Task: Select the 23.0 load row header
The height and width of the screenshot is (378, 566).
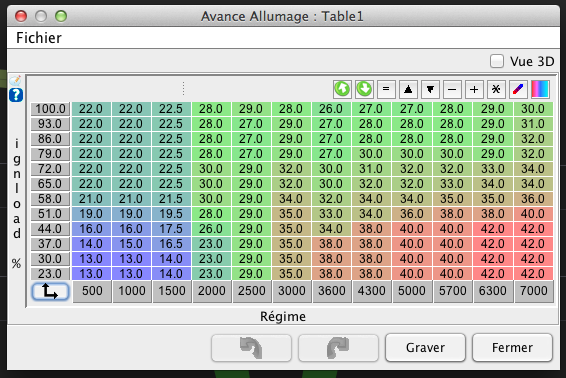Action: pos(50,274)
